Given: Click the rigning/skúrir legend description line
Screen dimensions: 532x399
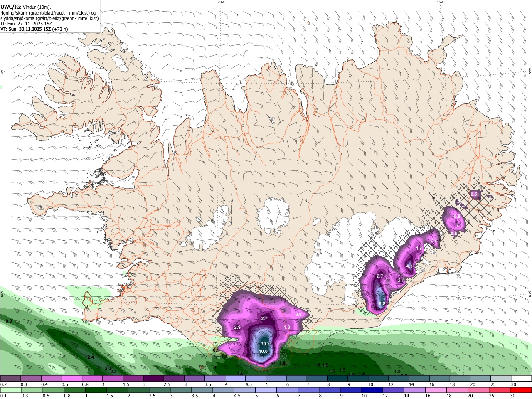Looking at the screenshot, I should click(x=48, y=12).
